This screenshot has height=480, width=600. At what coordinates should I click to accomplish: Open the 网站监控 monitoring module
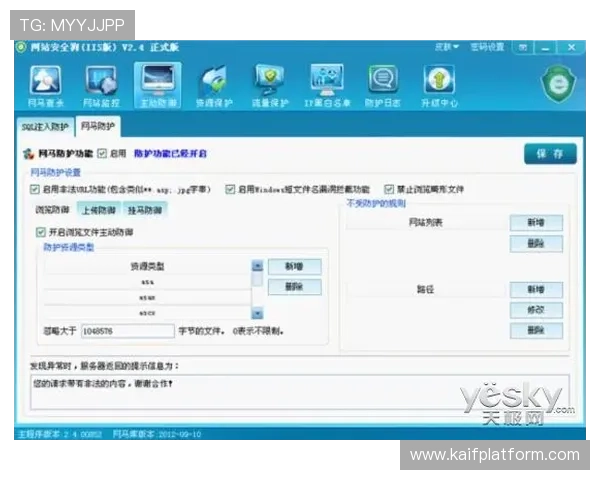coord(101,86)
